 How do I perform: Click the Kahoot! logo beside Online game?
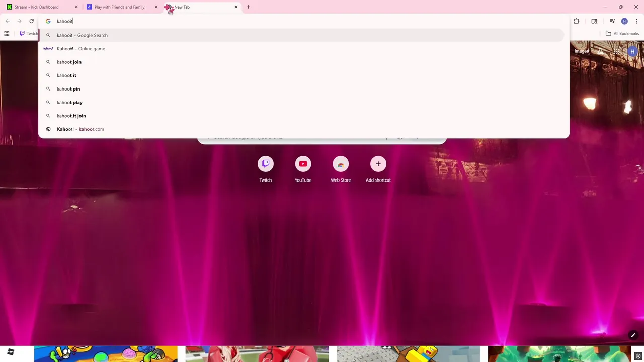tap(48, 49)
